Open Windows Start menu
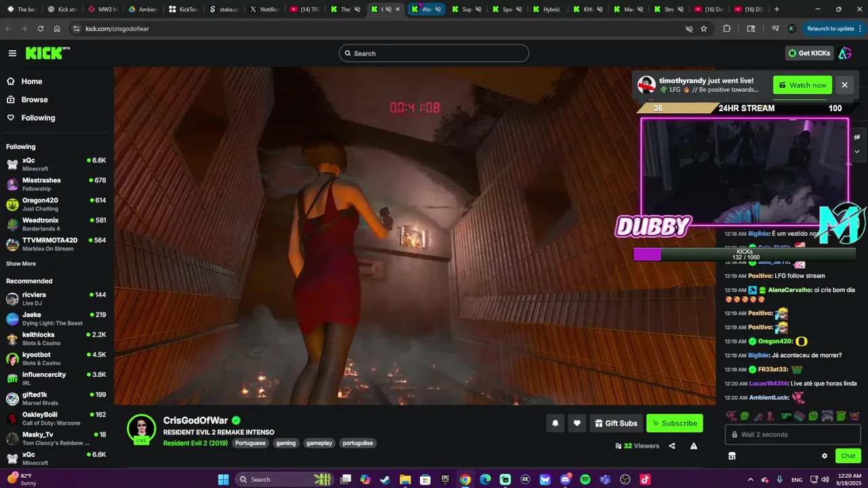 click(x=224, y=479)
